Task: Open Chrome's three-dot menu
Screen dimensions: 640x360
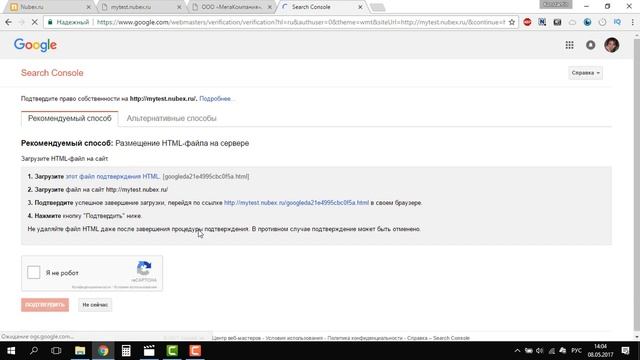Action: point(632,22)
